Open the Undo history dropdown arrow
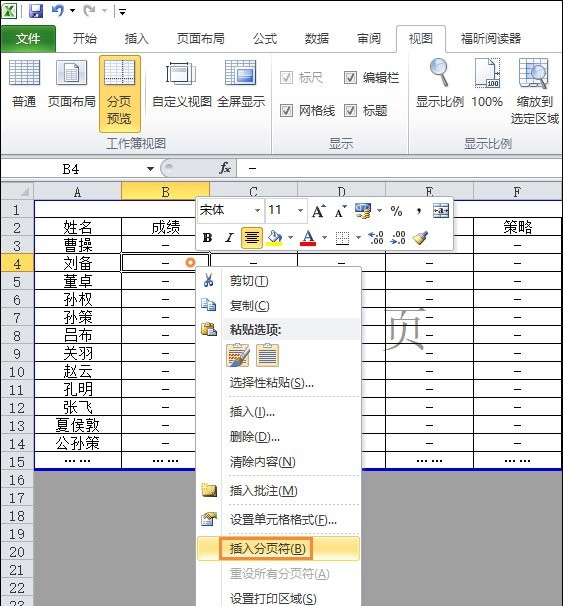Viewport: 563px width, 606px height. coord(72,11)
